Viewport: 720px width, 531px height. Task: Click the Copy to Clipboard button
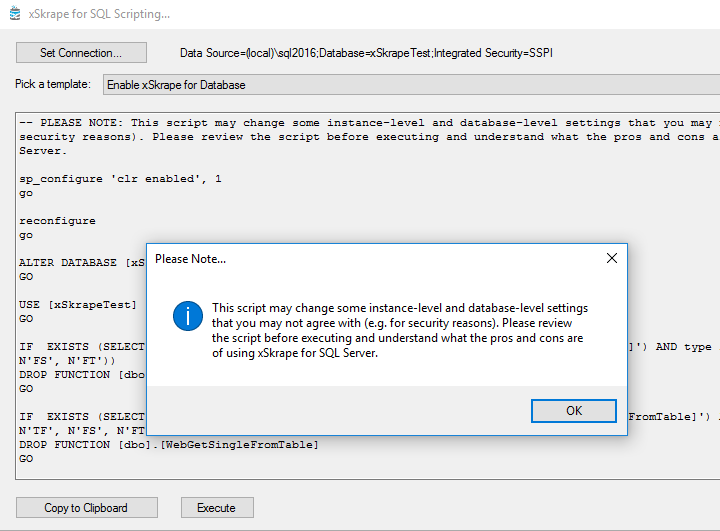coord(87,508)
